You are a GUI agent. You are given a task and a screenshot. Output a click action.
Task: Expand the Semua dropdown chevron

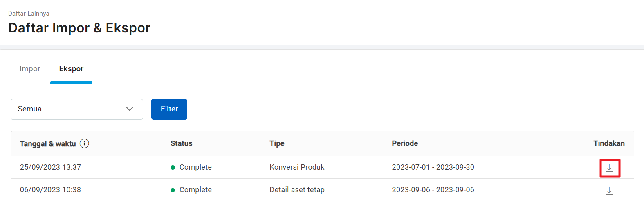click(130, 109)
